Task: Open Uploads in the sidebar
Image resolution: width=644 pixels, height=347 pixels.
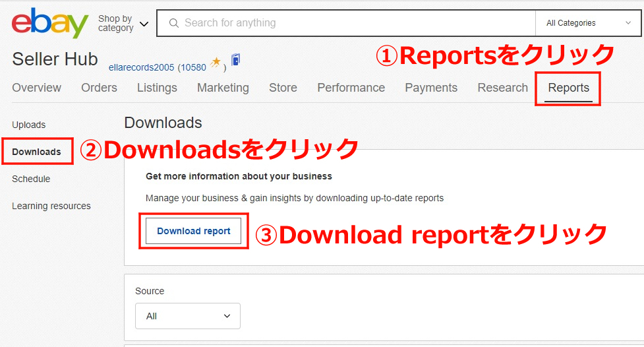Action: tap(29, 125)
